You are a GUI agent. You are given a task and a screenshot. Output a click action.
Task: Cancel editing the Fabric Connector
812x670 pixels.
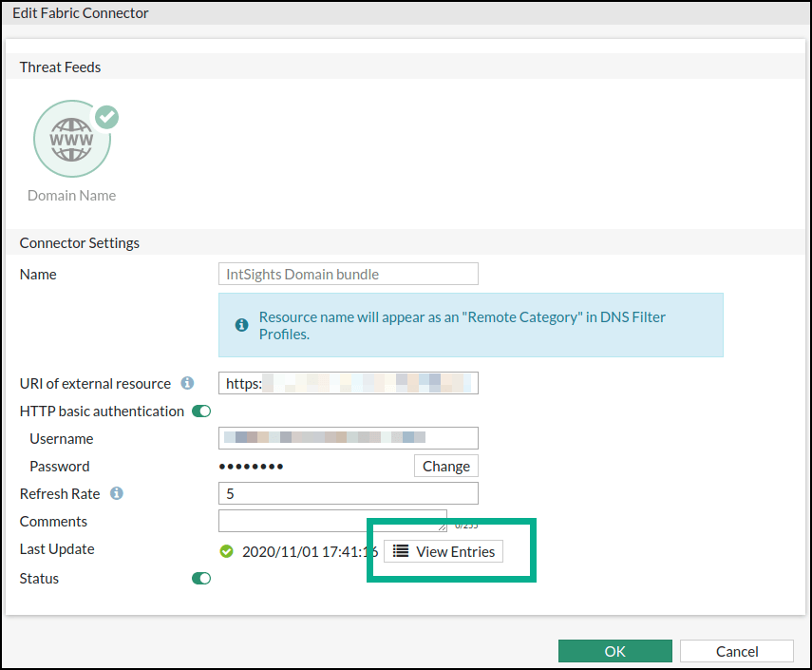[736, 651]
